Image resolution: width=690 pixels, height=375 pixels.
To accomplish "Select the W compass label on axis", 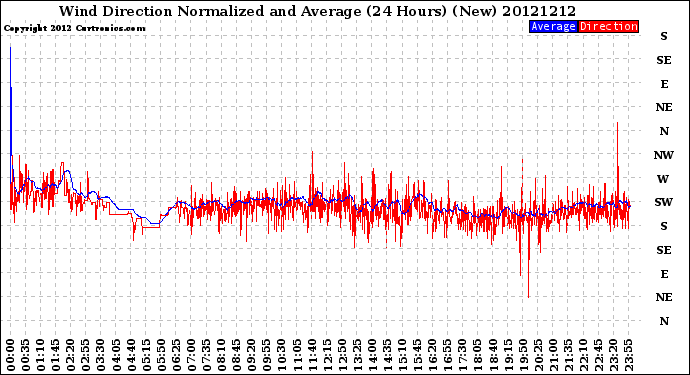I will pyautogui.click(x=663, y=179).
